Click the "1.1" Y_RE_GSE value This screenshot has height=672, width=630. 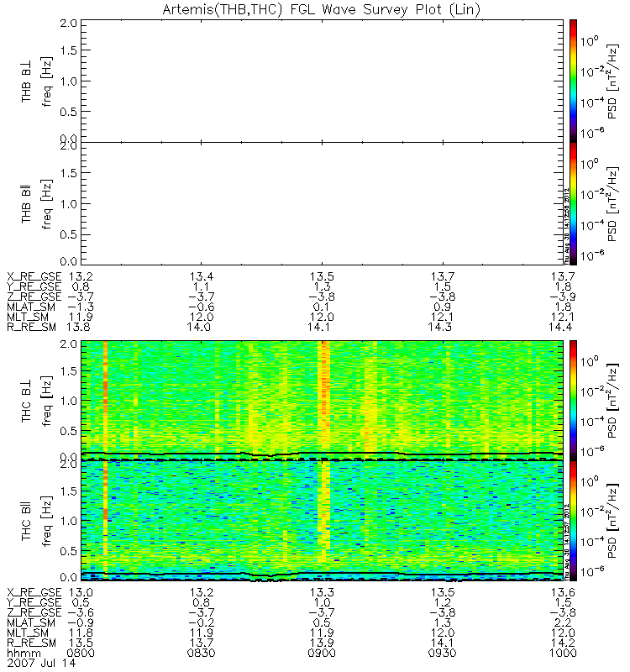tap(202, 286)
